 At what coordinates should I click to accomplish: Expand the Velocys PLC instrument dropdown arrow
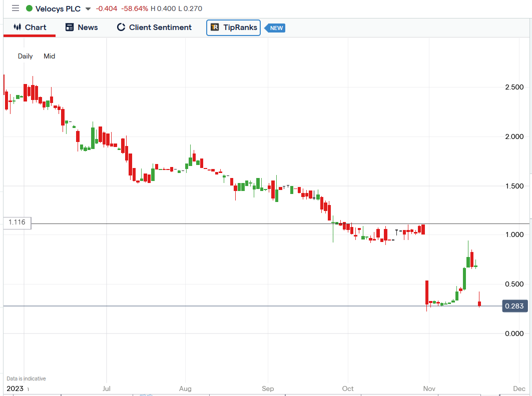tap(88, 9)
